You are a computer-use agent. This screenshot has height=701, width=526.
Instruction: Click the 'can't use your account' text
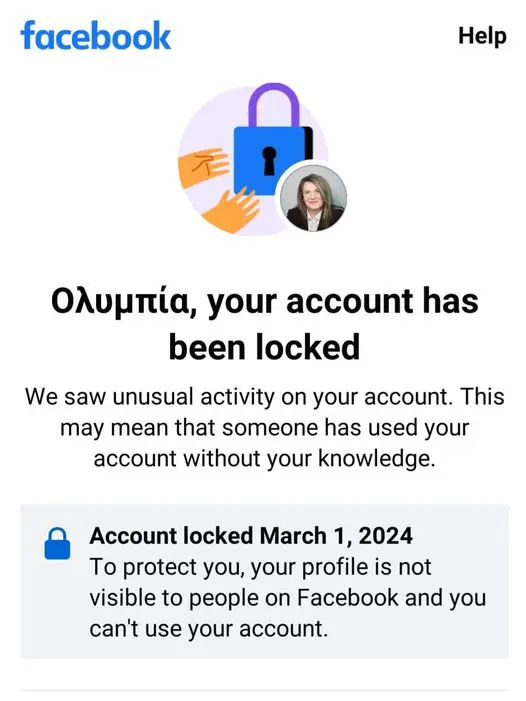208,629
